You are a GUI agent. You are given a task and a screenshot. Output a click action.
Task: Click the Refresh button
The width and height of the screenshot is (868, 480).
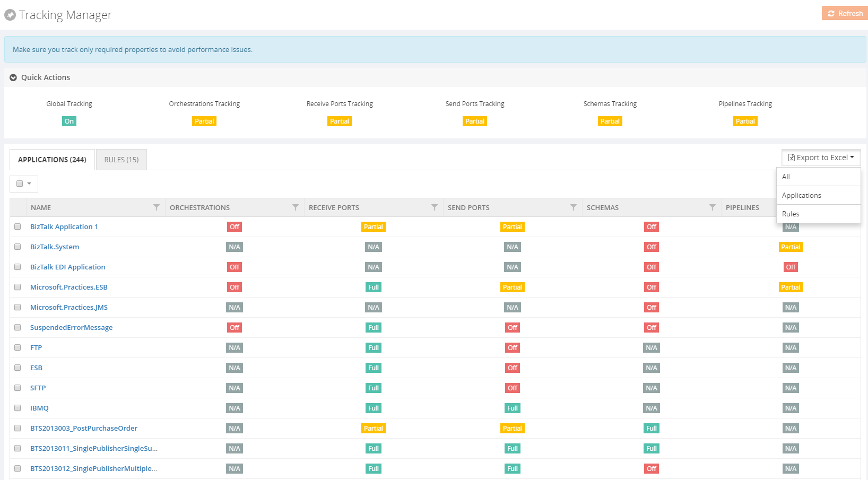pos(845,13)
